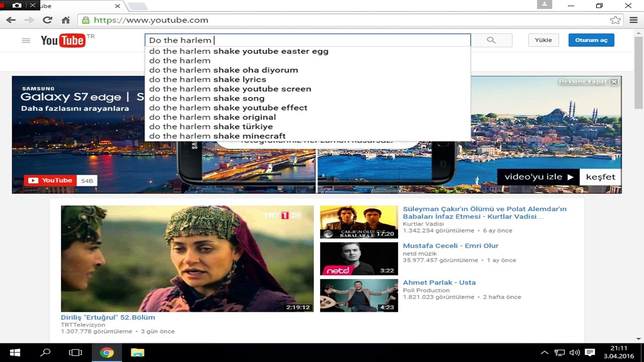
Task: Select suggestion "shake lyrics"
Action: [307, 79]
